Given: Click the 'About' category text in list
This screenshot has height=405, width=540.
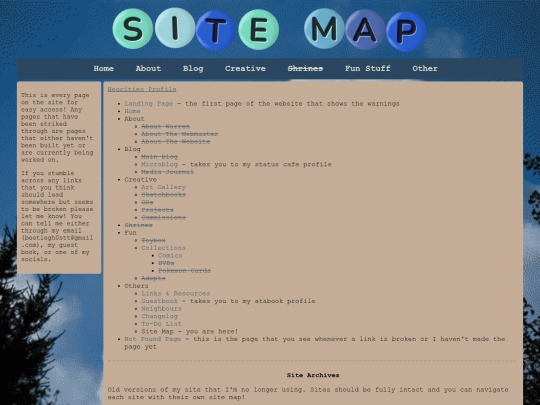Looking at the screenshot, I should pos(134,119).
